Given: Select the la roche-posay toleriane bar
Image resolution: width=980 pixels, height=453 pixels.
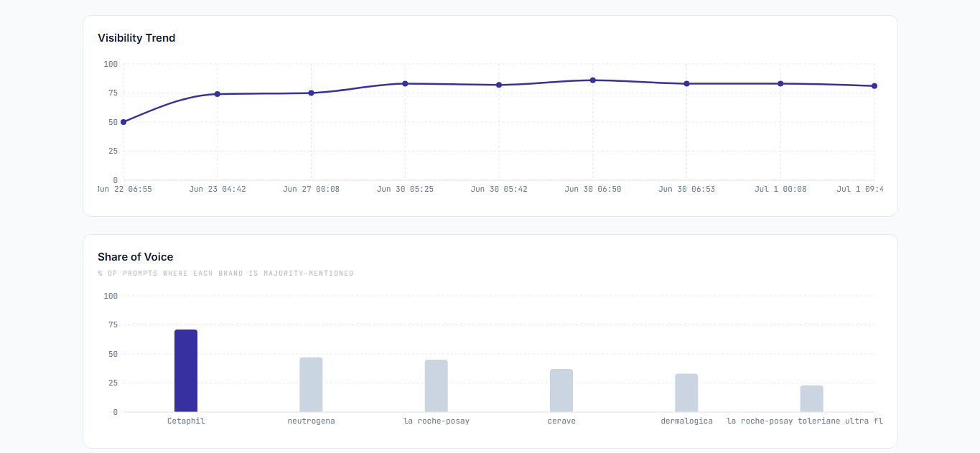Looking at the screenshot, I should (812, 398).
